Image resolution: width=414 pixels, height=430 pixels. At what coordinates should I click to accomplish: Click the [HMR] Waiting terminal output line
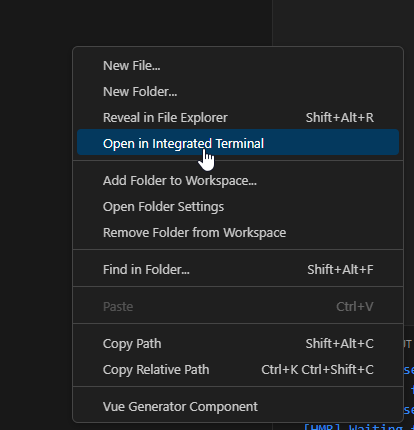coord(358,427)
